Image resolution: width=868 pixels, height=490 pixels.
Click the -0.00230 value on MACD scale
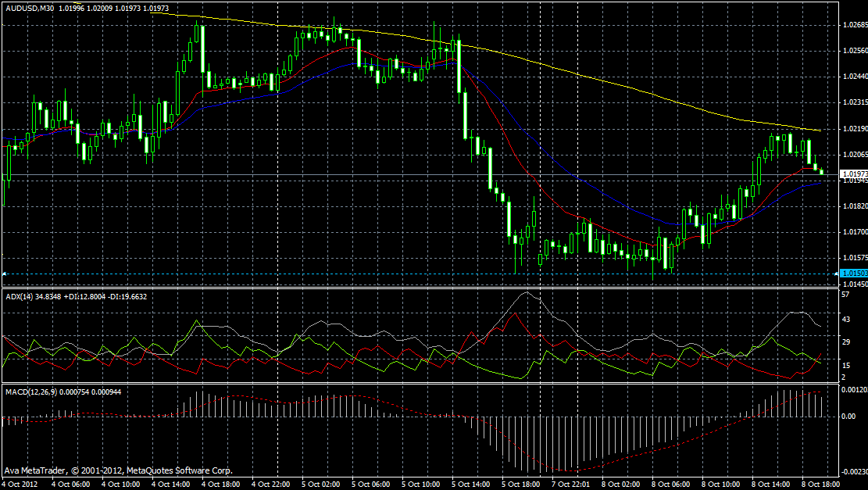[852, 471]
